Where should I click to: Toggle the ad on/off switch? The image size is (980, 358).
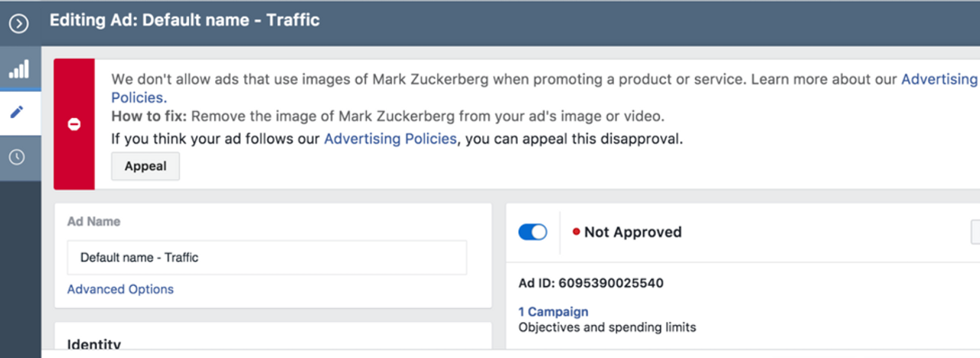coord(533,232)
